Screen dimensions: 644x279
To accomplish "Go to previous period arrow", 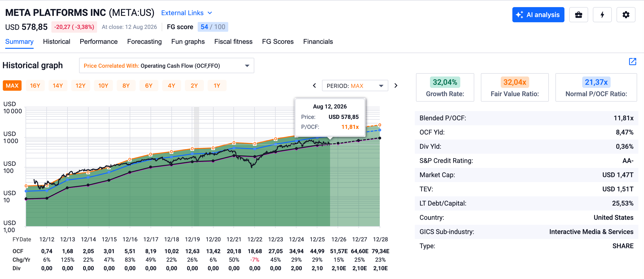I will point(314,86).
